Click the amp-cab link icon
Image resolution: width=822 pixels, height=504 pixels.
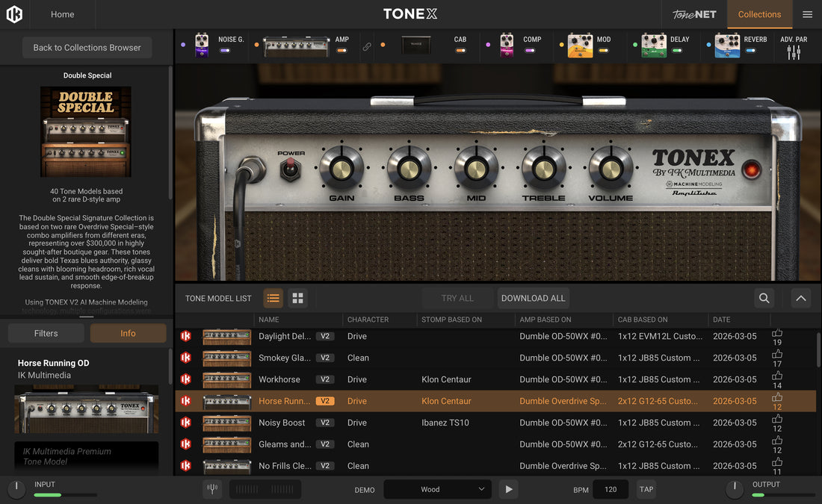pyautogui.click(x=367, y=46)
